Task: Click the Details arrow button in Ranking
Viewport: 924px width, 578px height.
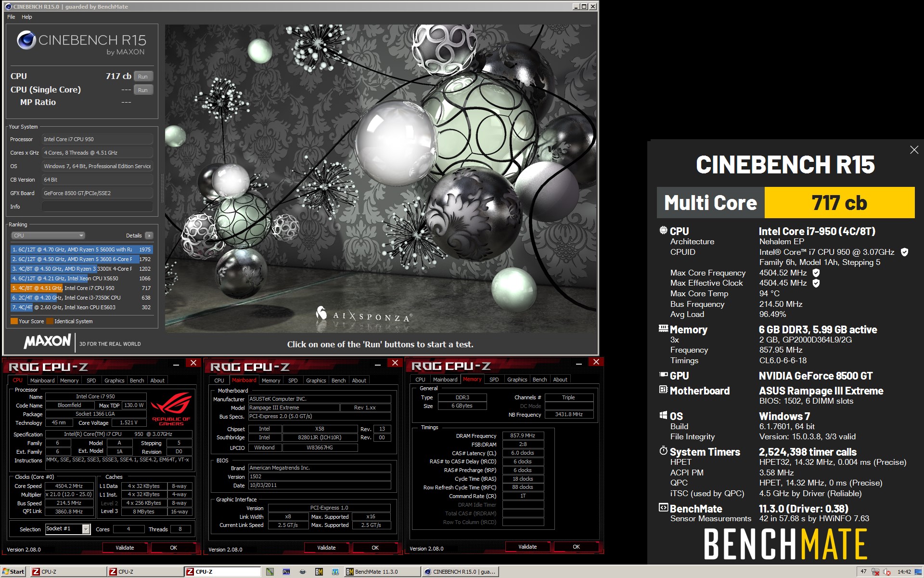Action: coord(149,236)
